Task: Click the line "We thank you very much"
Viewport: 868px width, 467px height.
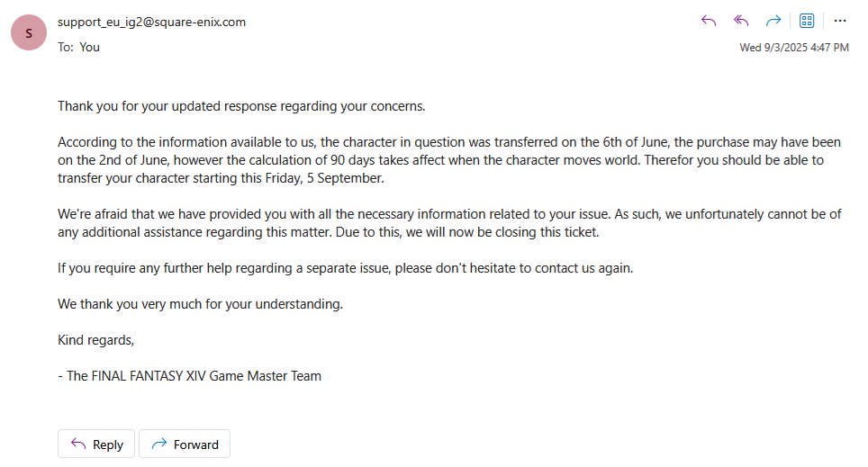Action: pos(200,304)
